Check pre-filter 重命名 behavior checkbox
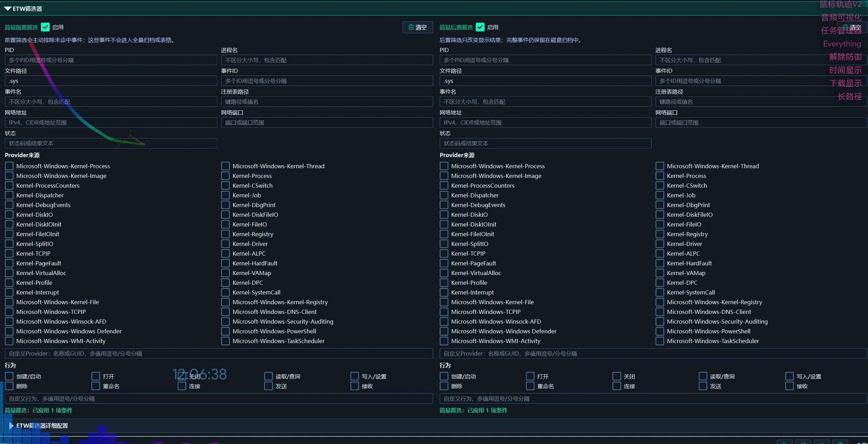The height and width of the screenshot is (444, 868). pyautogui.click(x=96, y=386)
